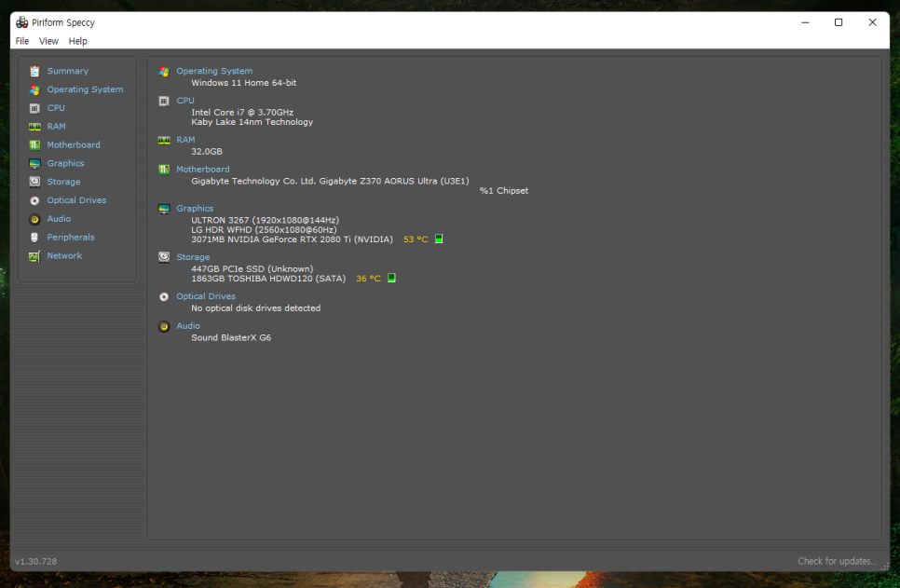Image resolution: width=900 pixels, height=588 pixels.
Task: Click the Network icon in sidebar
Action: [34, 256]
